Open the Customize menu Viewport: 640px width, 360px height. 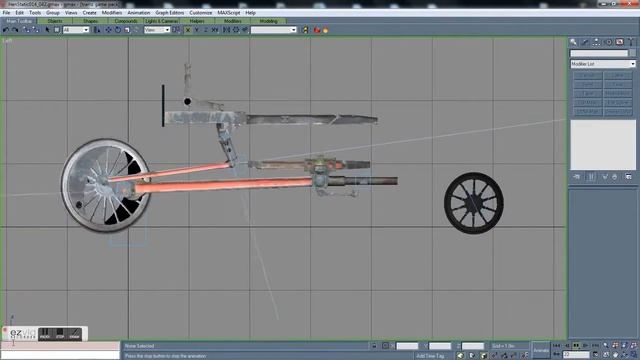[201, 13]
